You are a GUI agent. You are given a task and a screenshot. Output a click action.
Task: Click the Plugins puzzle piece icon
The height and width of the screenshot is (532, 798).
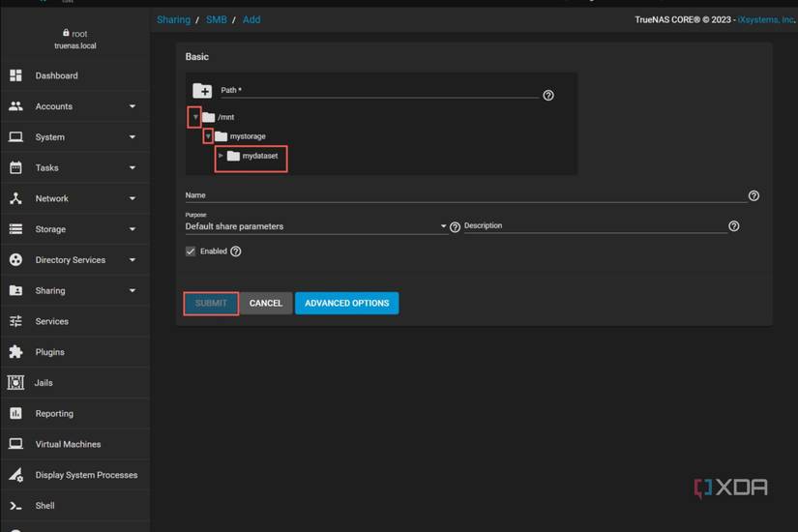tap(15, 352)
